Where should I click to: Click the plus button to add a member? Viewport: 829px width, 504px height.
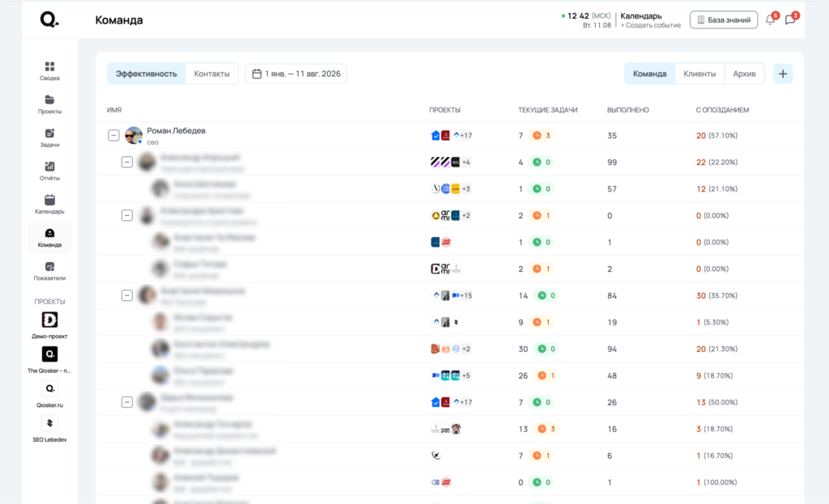click(x=783, y=74)
